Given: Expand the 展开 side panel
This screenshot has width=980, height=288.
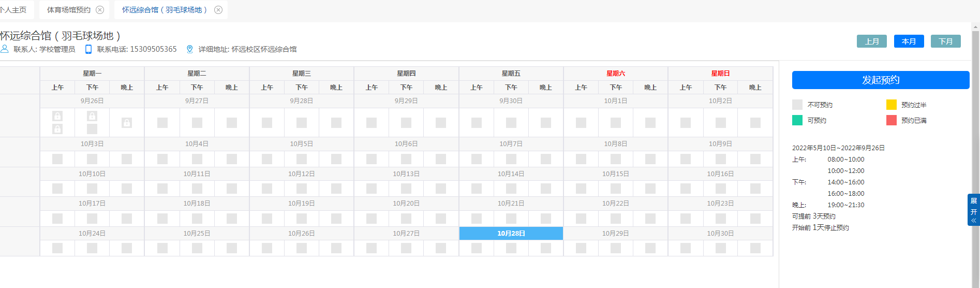Looking at the screenshot, I should pos(973,210).
